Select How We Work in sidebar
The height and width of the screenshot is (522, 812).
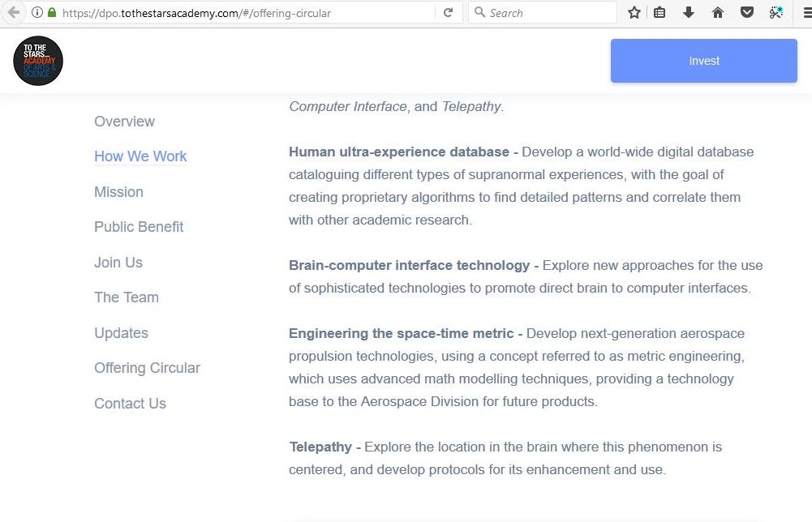140,156
